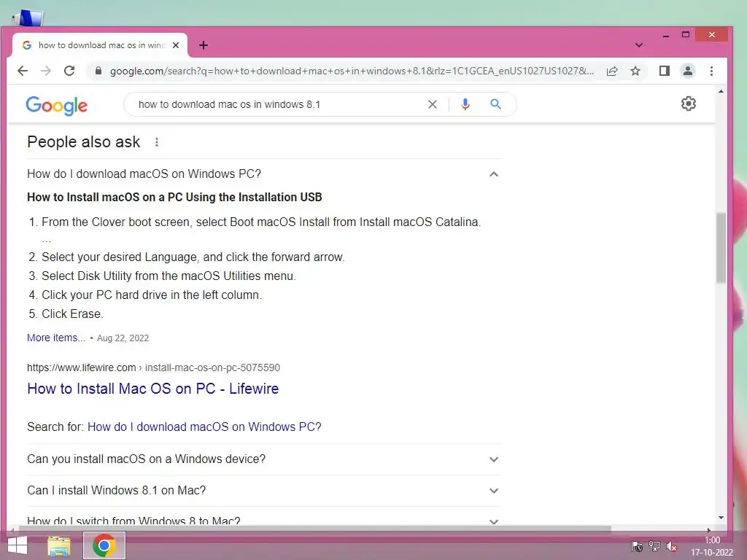Focus the Chrome address bar
Screen dimensions: 747x560
tap(352, 71)
